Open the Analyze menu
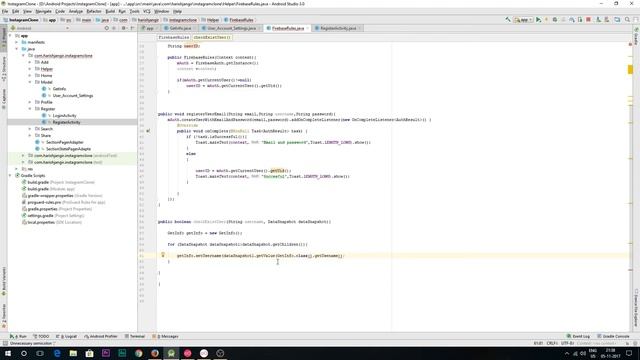 [76, 11]
